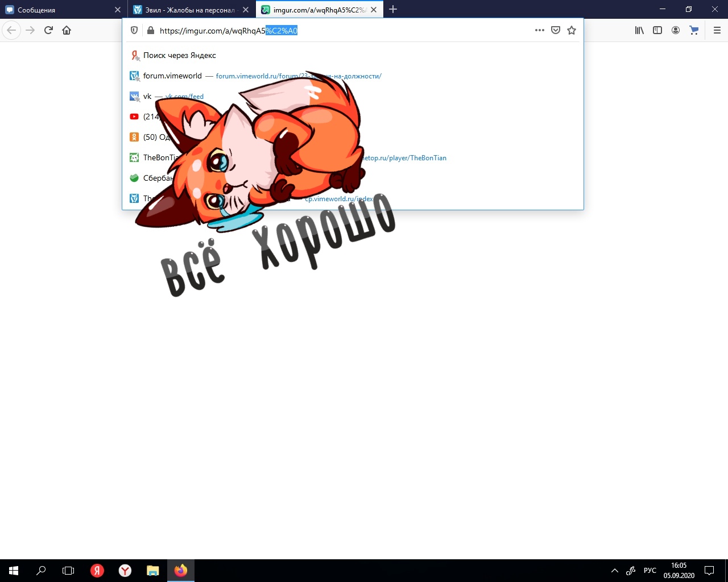Show site security lock info
Image resolution: width=728 pixels, height=582 pixels.
point(150,30)
